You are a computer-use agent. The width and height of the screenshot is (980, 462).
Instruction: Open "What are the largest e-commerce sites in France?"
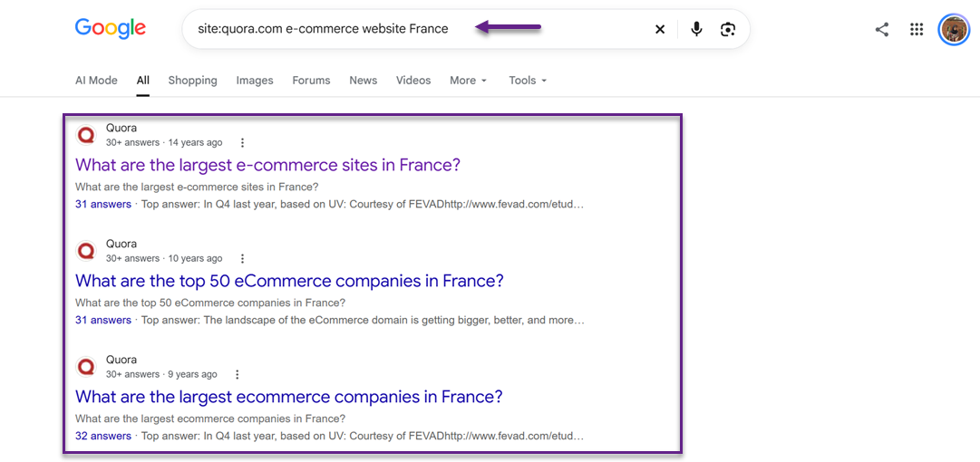(x=267, y=165)
